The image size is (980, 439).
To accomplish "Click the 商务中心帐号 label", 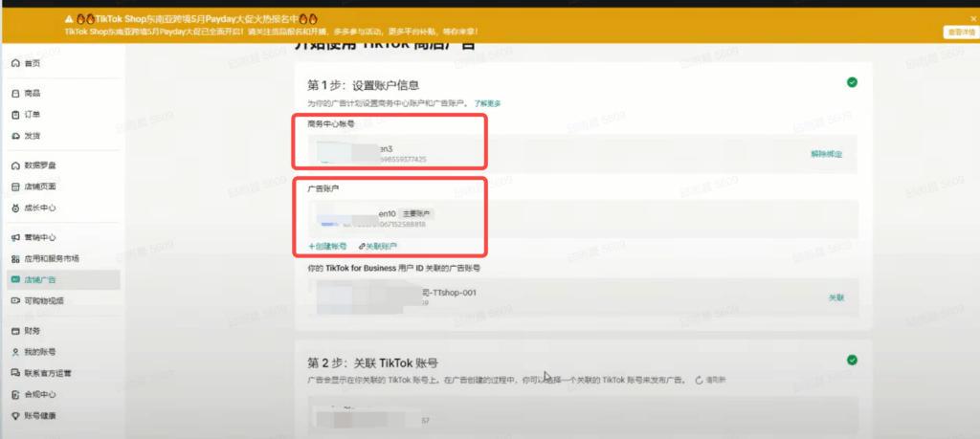I will tap(331, 123).
